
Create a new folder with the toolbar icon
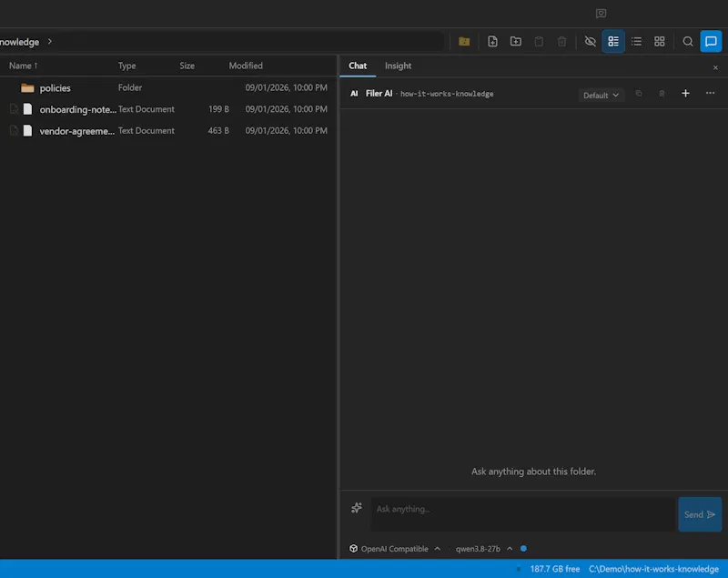515,41
